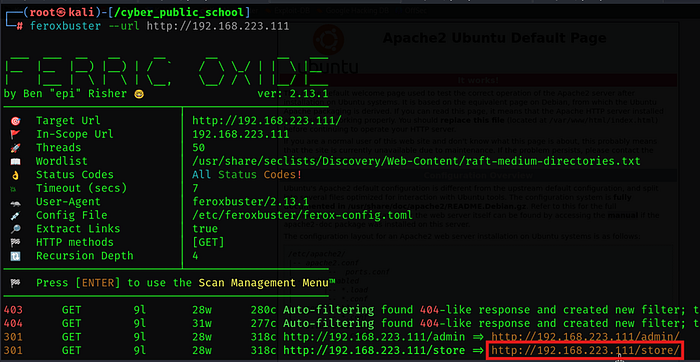The height and width of the screenshot is (362, 700).
Task: Click the --url flag in the command
Action: [x=124, y=26]
